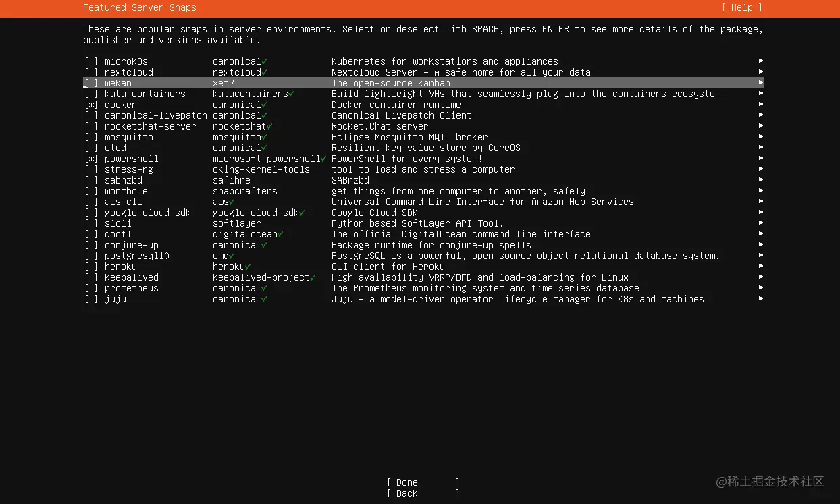Image resolution: width=840 pixels, height=504 pixels.
Task: Toggle the rocketchat-server checkbox
Action: (91, 126)
